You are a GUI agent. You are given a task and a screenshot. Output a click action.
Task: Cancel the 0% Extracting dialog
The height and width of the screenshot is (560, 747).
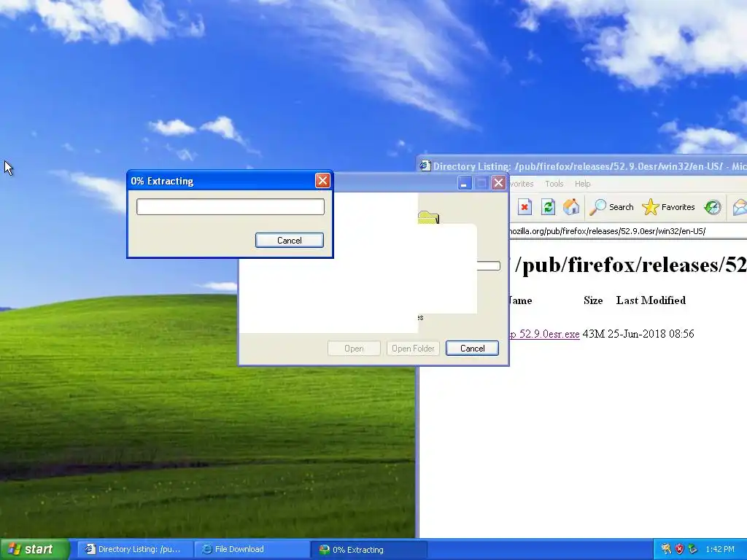pos(289,241)
